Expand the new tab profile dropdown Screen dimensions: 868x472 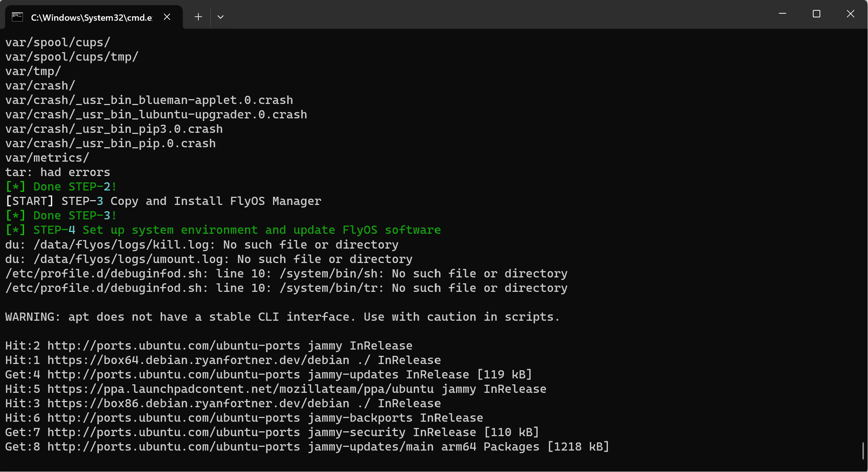pos(221,17)
